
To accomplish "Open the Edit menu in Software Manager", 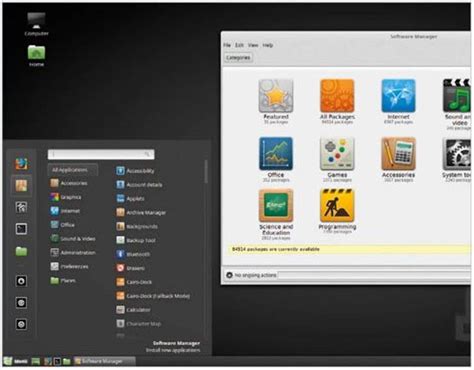I will point(239,45).
